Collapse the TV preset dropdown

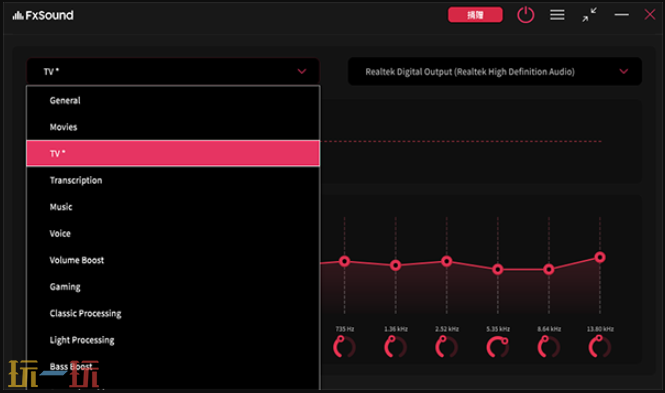(x=173, y=71)
